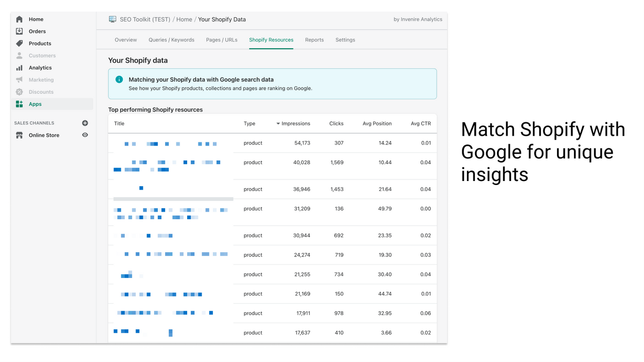Click the Title column header
644x362 pixels.
click(x=119, y=124)
